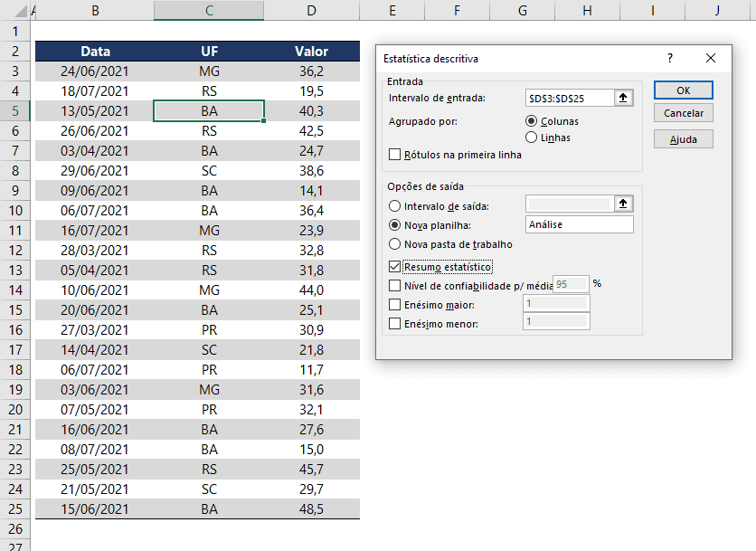
Task: Open the dialog help question mark
Action: coord(670,59)
